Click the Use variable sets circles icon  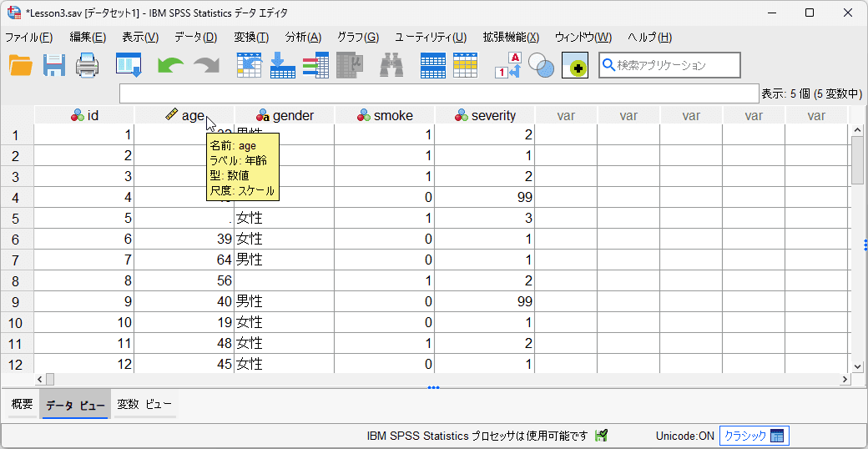pos(542,65)
